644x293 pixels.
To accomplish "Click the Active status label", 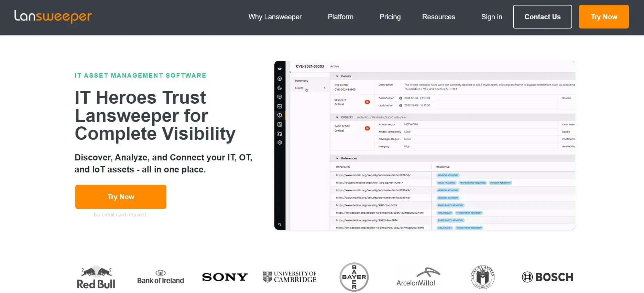I will coord(335,66).
